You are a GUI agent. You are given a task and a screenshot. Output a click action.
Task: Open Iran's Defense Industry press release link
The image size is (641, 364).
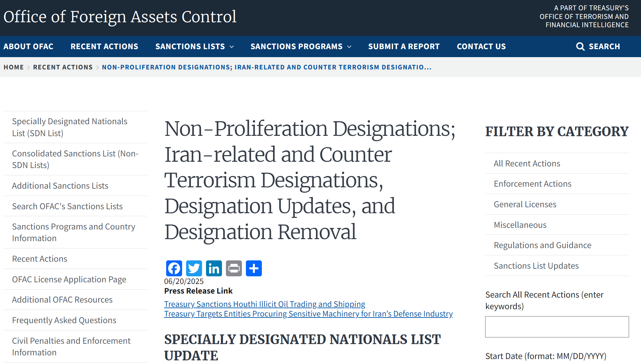pyautogui.click(x=308, y=314)
